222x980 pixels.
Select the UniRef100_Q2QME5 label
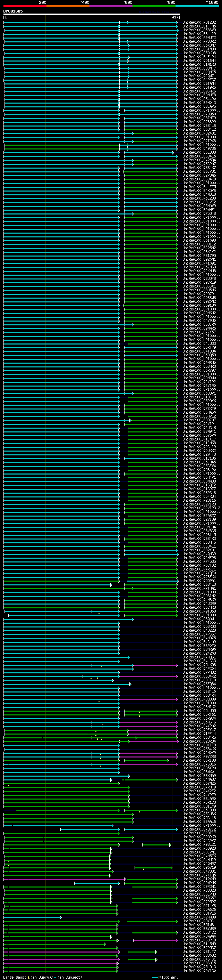pos(199,72)
